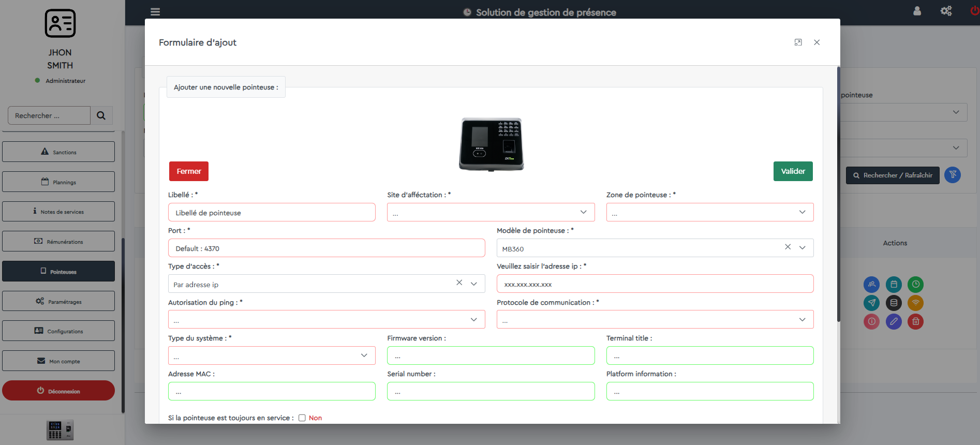Open Plannings in the sidebar

coord(58,182)
